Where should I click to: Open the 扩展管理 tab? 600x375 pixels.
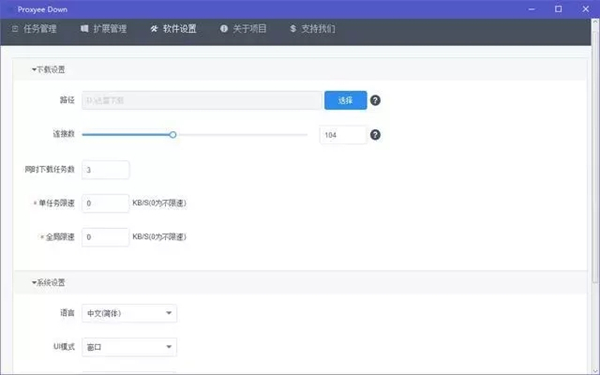click(x=104, y=29)
